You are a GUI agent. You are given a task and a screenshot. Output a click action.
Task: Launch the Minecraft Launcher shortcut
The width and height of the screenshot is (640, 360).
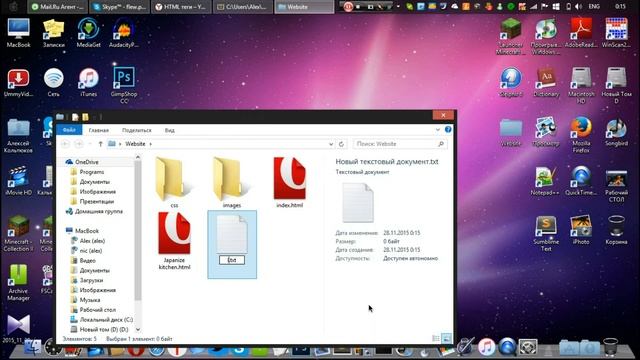(x=511, y=37)
